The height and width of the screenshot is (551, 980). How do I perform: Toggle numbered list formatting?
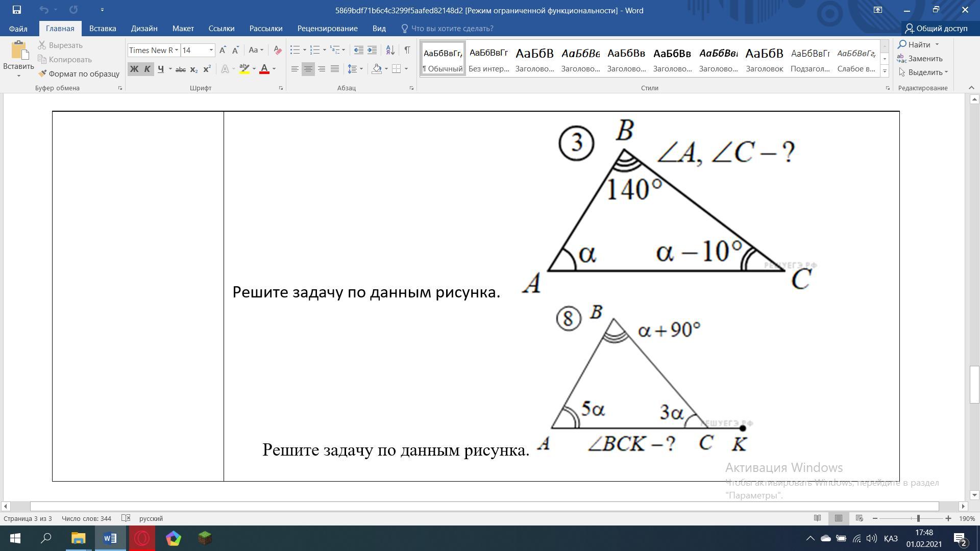315,50
